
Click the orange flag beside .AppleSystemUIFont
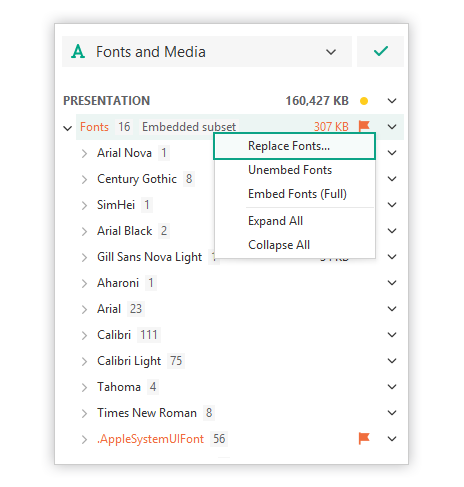click(364, 438)
